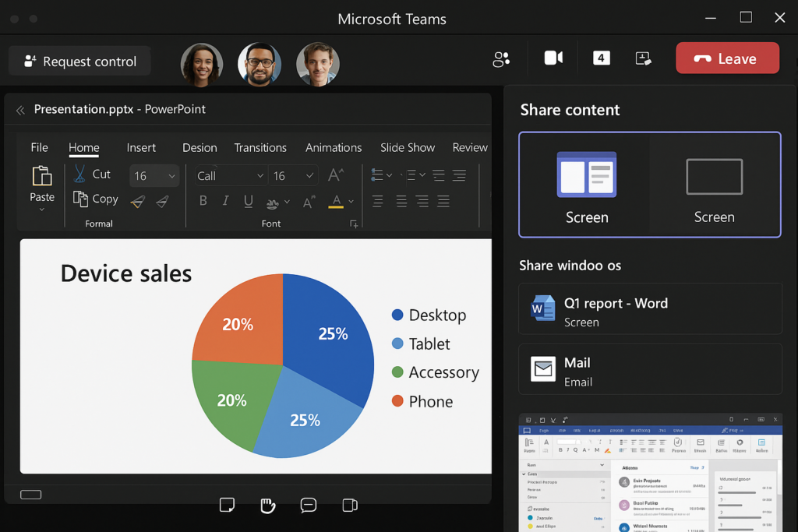This screenshot has width=798, height=532.
Task: Select the mail app window thumbnail preview
Action: [650, 473]
